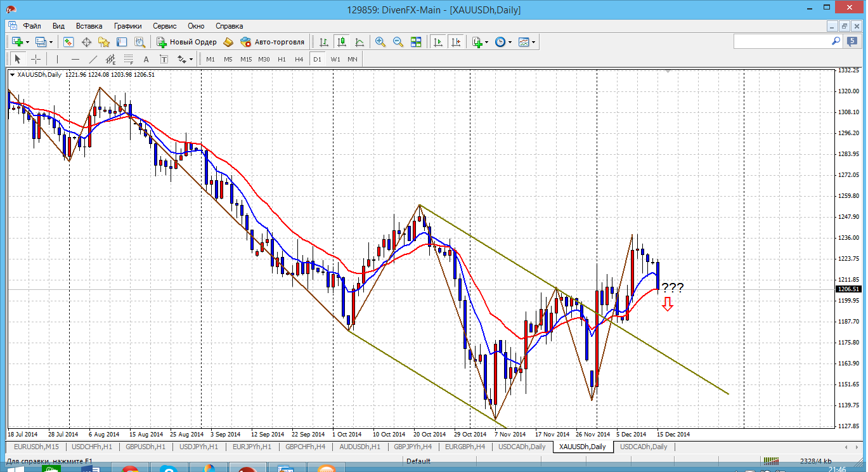Open the Periods clock icon

[500, 42]
